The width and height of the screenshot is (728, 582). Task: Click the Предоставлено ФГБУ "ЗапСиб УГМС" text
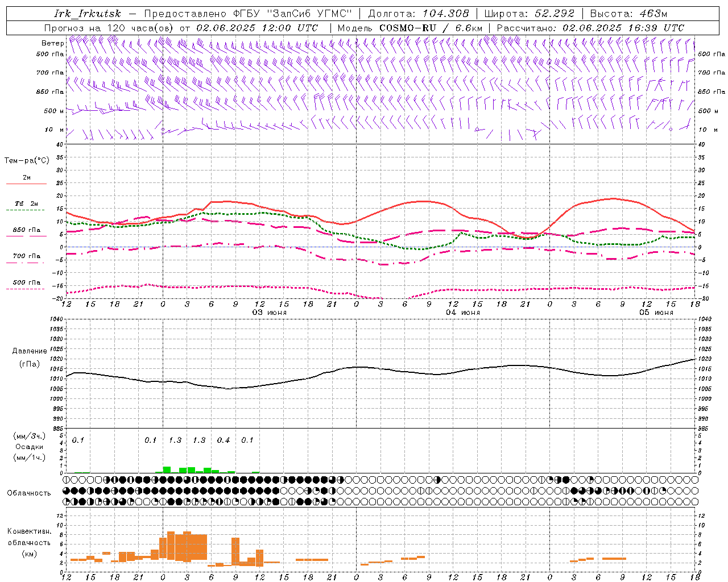click(x=248, y=14)
